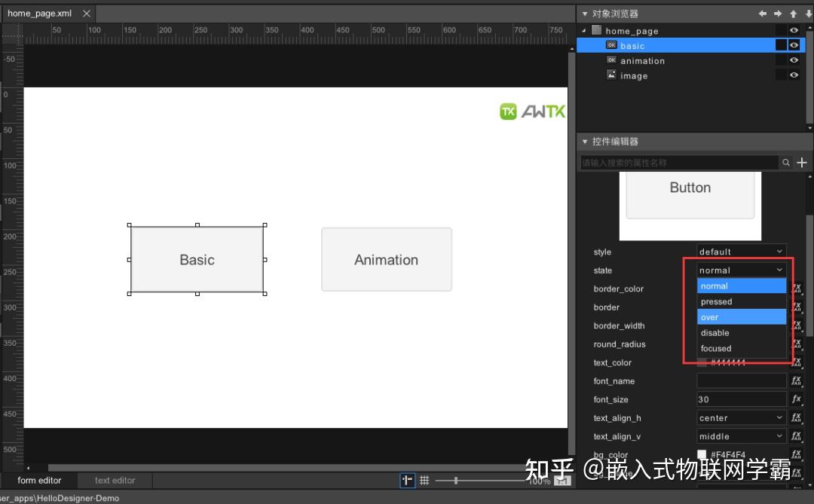Switch to the text editor tab
Image resolution: width=814 pixels, height=504 pixels.
(x=115, y=480)
